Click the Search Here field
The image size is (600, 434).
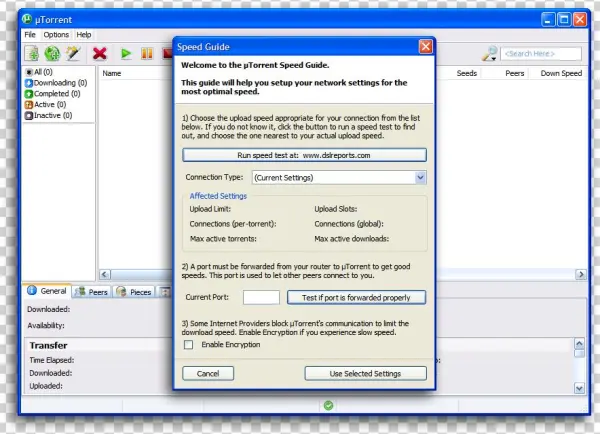pyautogui.click(x=541, y=54)
